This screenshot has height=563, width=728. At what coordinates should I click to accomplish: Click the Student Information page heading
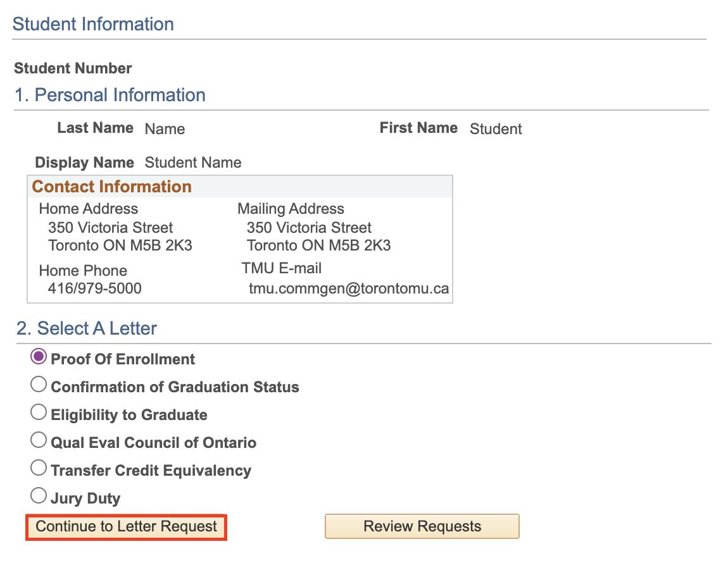point(93,25)
